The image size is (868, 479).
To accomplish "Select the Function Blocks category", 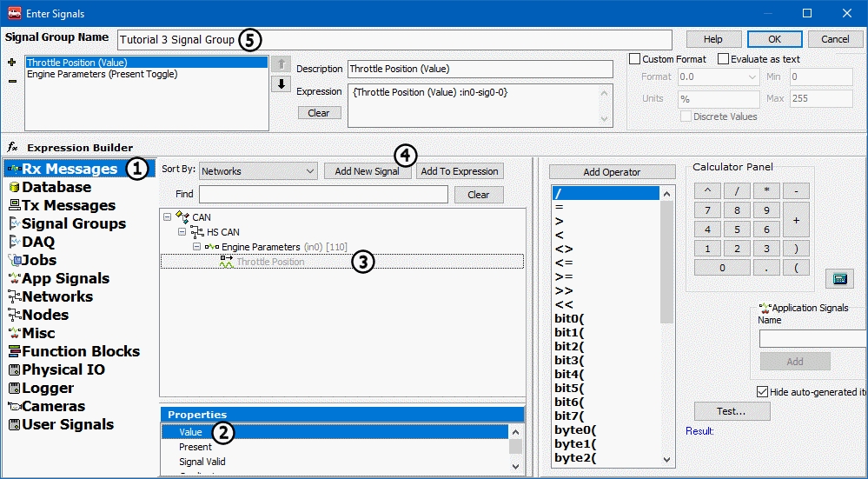I will point(80,351).
